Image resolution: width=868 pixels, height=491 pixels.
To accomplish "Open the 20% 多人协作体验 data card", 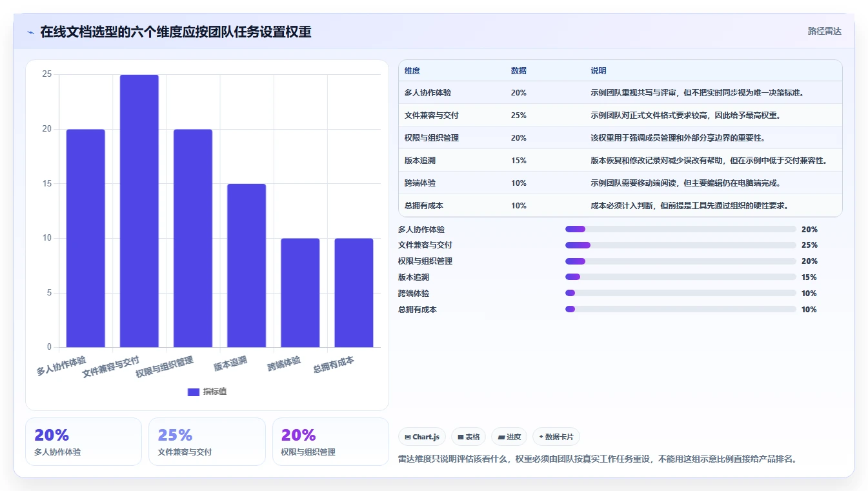I will point(83,441).
